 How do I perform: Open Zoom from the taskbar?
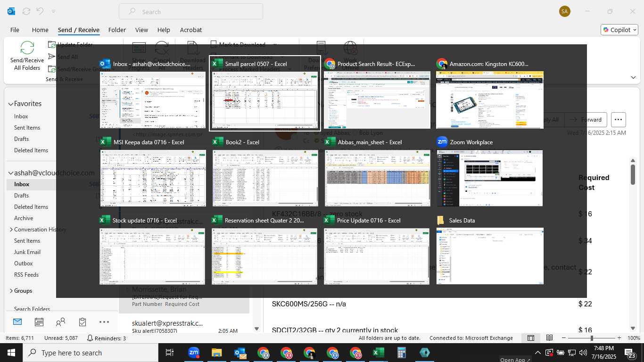[193, 353]
